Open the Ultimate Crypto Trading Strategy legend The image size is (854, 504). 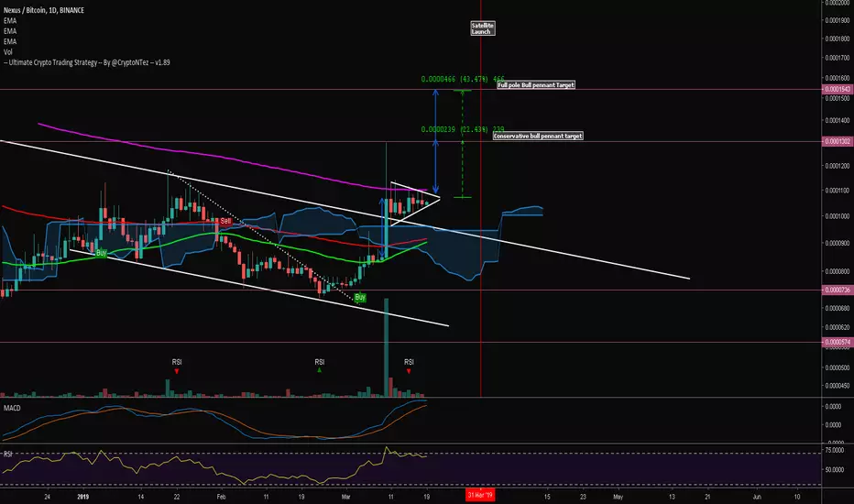pos(87,62)
